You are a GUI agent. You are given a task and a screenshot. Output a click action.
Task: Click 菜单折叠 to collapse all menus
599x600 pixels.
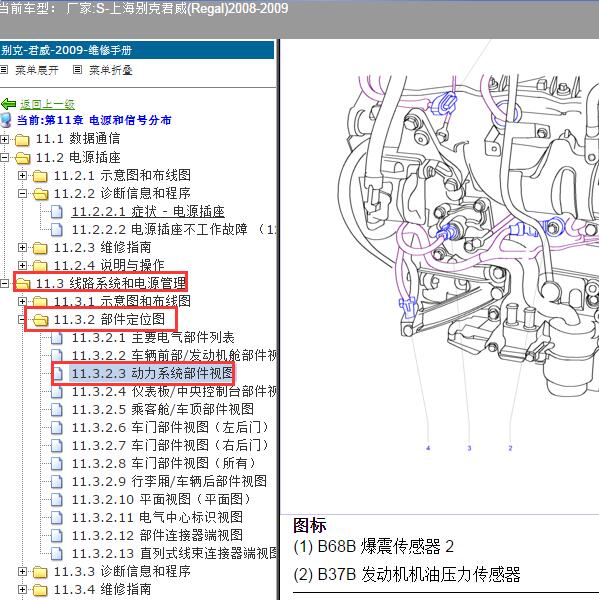[111, 70]
